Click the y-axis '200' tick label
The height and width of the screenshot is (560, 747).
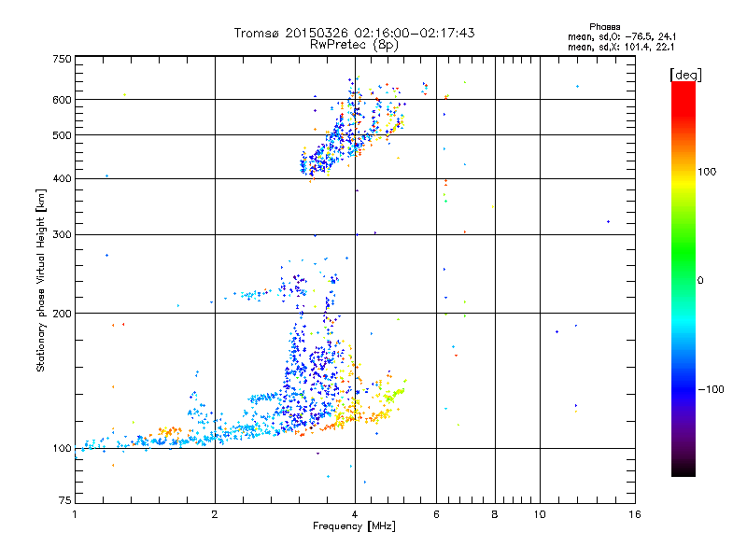[62, 314]
